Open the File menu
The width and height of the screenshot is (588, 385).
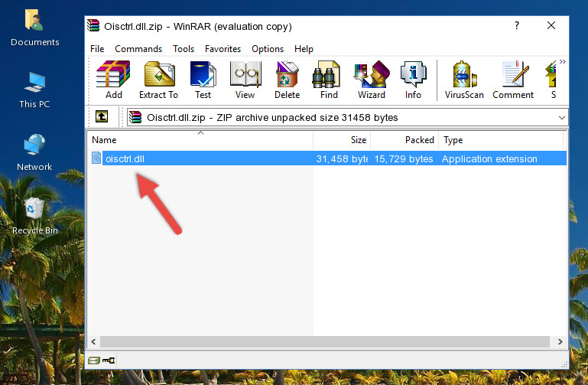[x=97, y=49]
